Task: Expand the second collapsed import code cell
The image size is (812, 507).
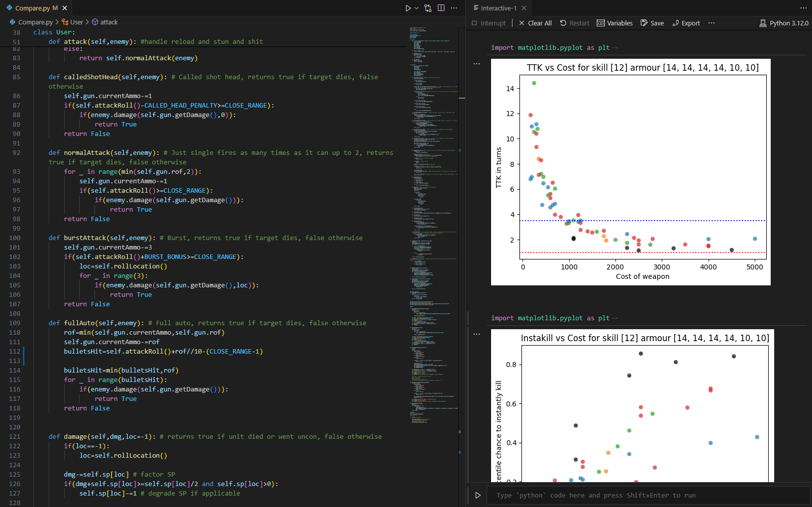Action: coord(615,318)
